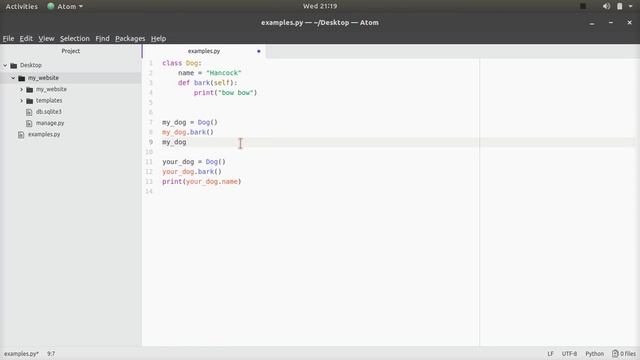640x360 pixels.
Task: Click the manage.py file icon
Action: [x=29, y=123]
